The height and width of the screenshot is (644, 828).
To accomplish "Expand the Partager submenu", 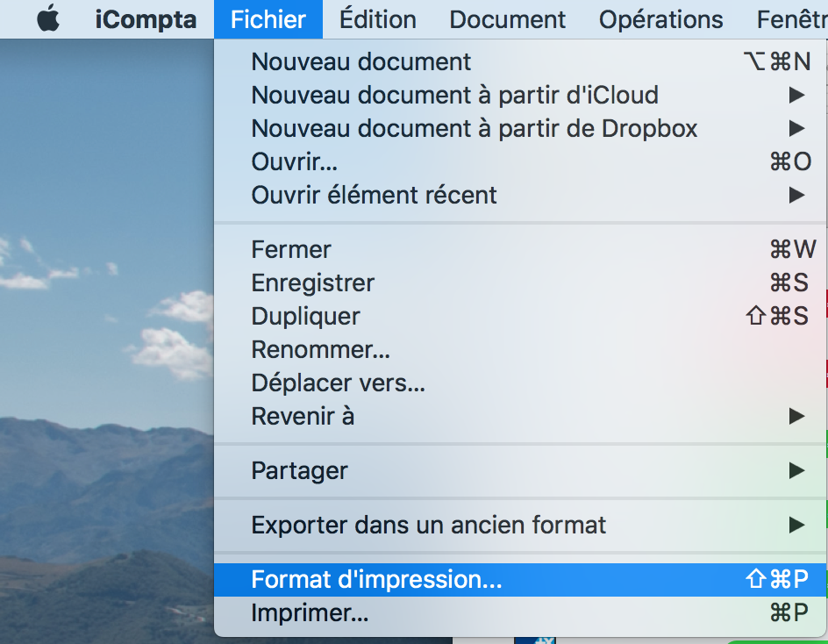I will click(520, 470).
